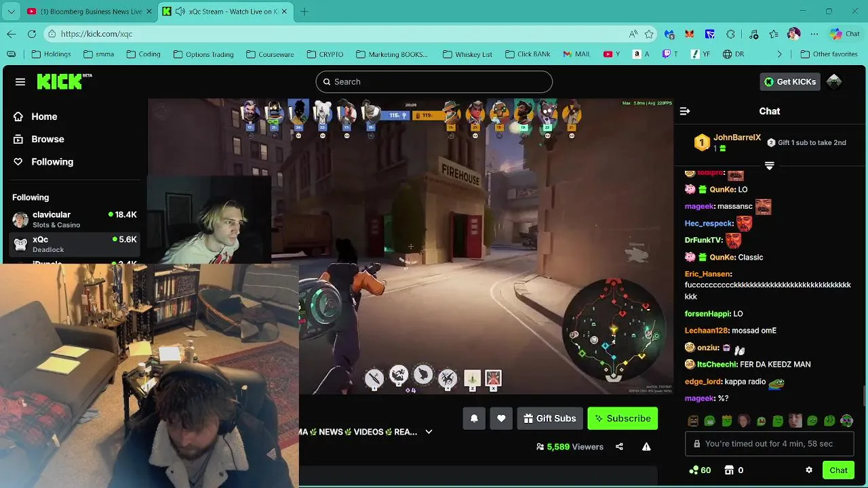
Task: Click the heart follow button
Action: (x=501, y=418)
